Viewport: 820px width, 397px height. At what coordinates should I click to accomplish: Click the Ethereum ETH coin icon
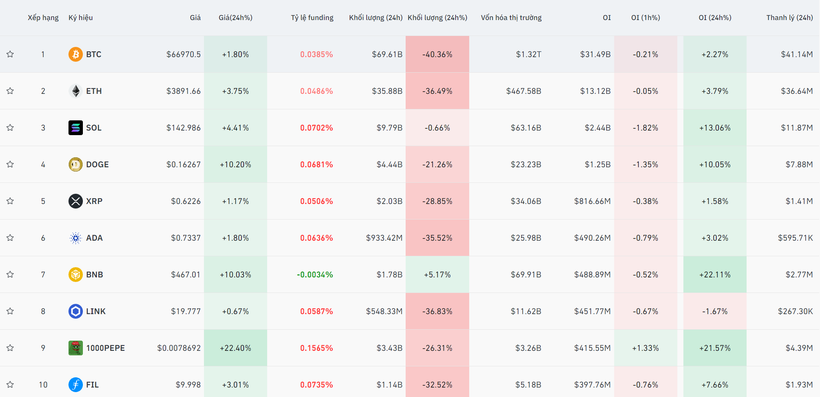(75, 91)
